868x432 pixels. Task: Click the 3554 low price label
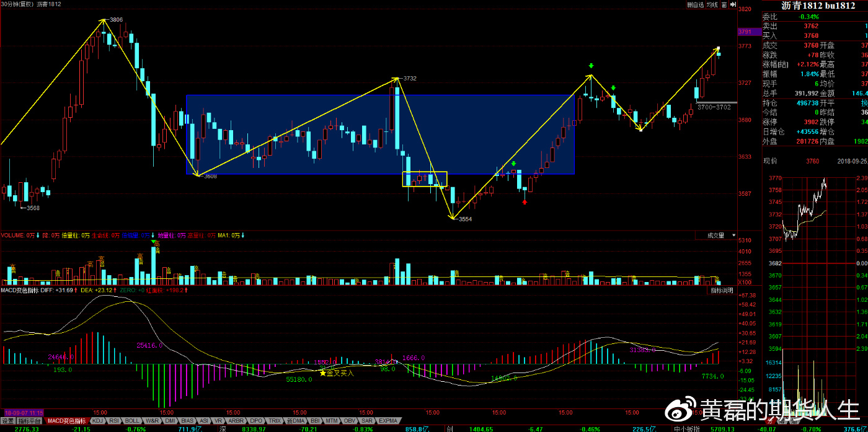pos(465,219)
